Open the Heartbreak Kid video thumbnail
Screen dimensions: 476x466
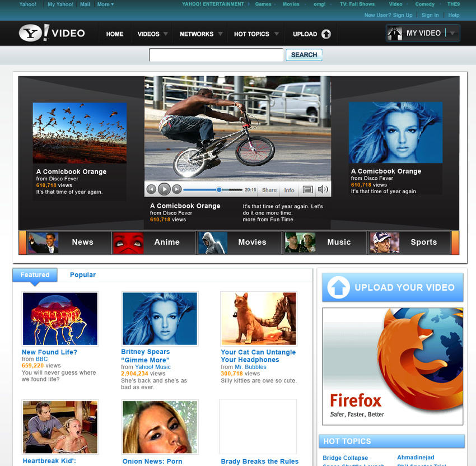point(60,427)
